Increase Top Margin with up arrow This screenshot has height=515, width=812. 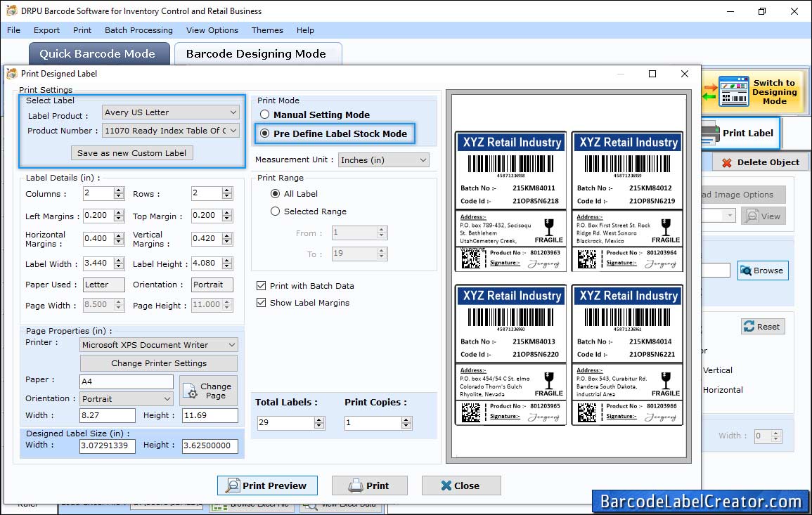(x=227, y=212)
